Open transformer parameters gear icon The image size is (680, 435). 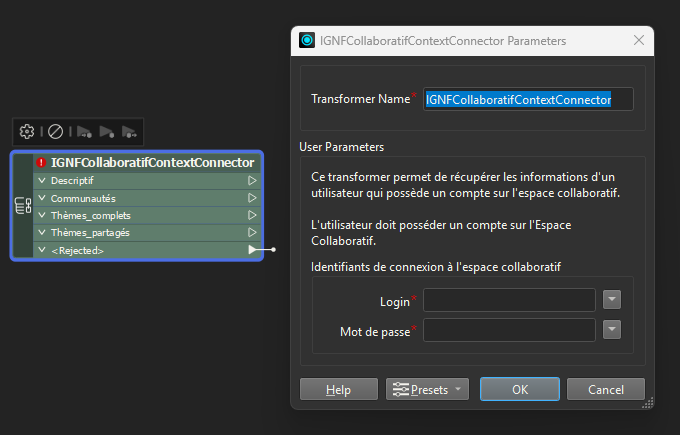point(27,131)
